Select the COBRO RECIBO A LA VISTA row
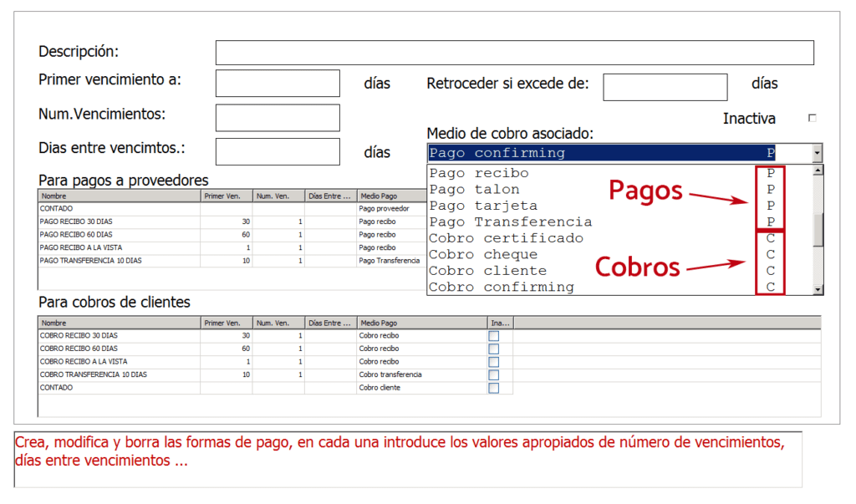856x504 pixels. click(117, 362)
